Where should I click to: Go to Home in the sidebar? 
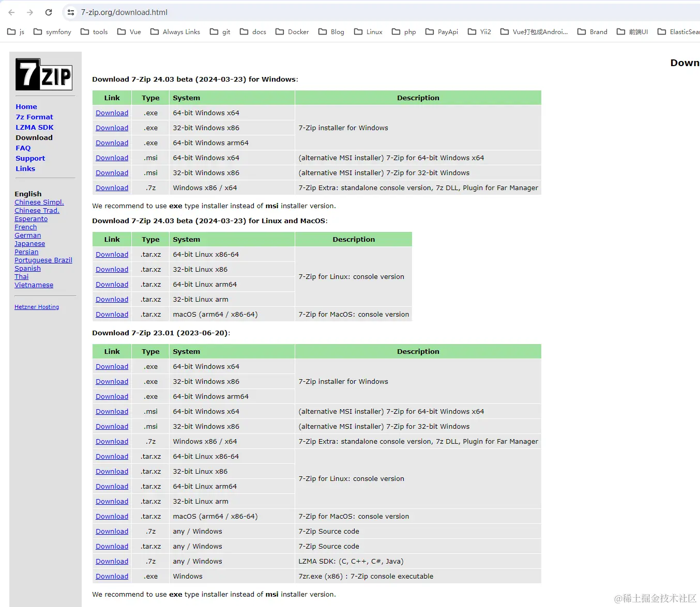click(26, 106)
